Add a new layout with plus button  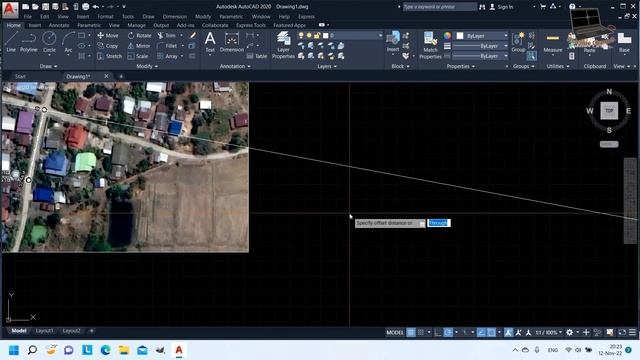91,331
